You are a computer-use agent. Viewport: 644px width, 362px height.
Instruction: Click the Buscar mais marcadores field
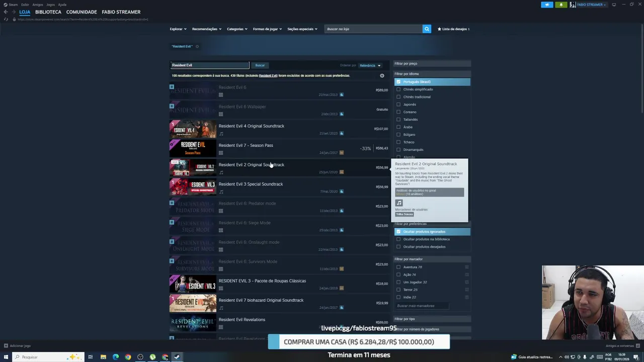coord(422,306)
